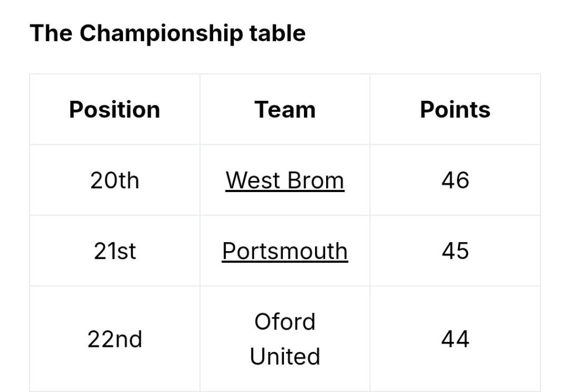
Task: Click the Team column header
Action: point(284,110)
